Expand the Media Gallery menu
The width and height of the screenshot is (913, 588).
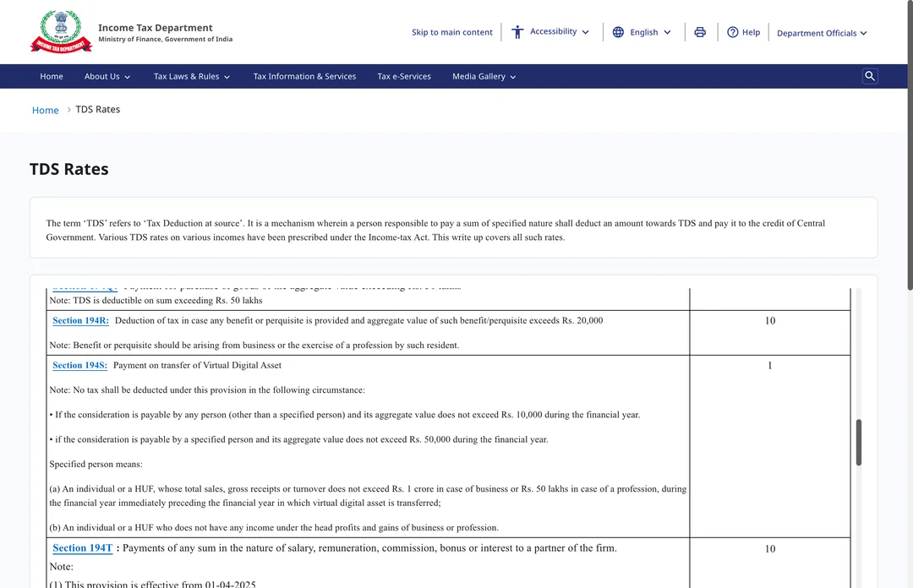pyautogui.click(x=484, y=76)
